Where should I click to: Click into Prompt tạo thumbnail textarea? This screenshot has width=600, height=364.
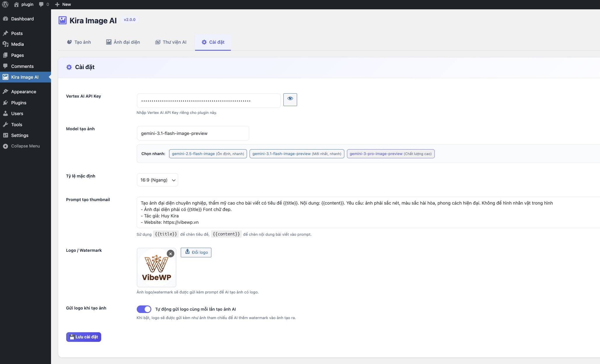point(368,212)
